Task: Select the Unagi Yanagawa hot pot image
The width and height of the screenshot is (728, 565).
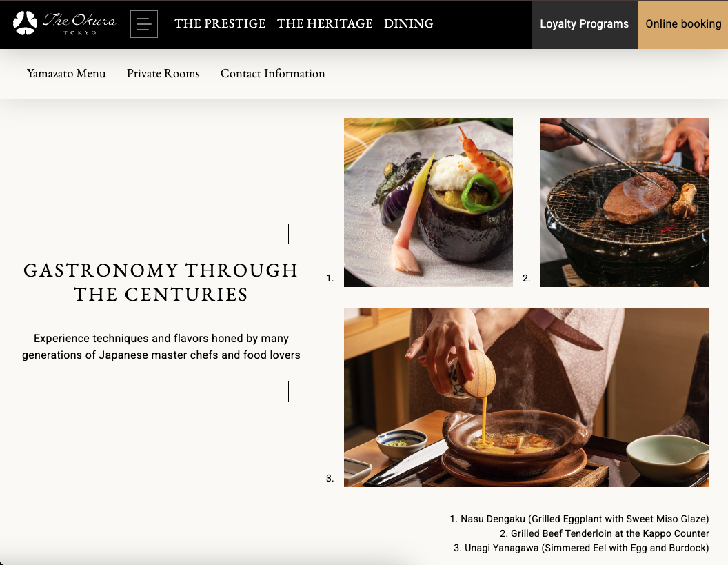Action: tap(527, 397)
